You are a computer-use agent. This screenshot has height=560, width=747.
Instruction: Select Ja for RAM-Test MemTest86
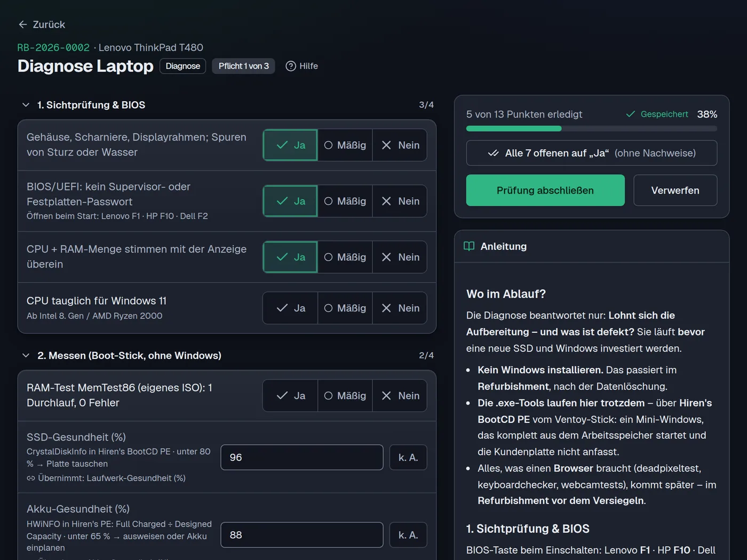(x=290, y=396)
